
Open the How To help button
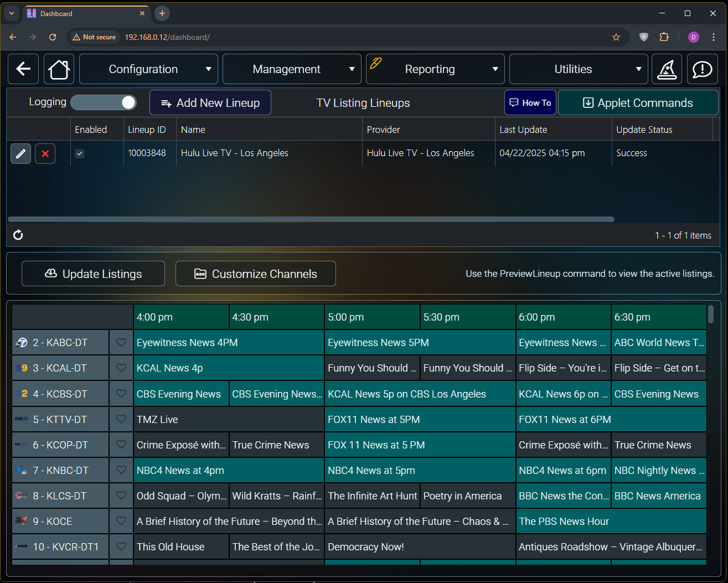pyautogui.click(x=530, y=102)
